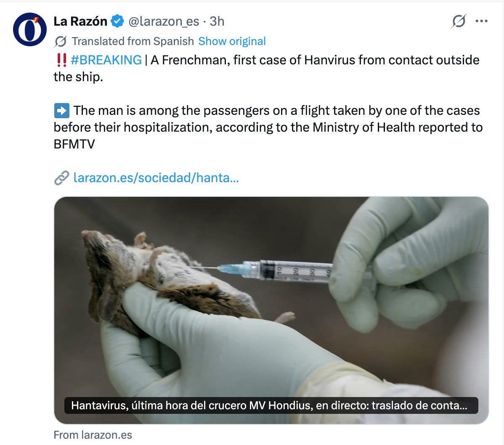
Task: Open the three-dot more options menu
Action: 481,21
